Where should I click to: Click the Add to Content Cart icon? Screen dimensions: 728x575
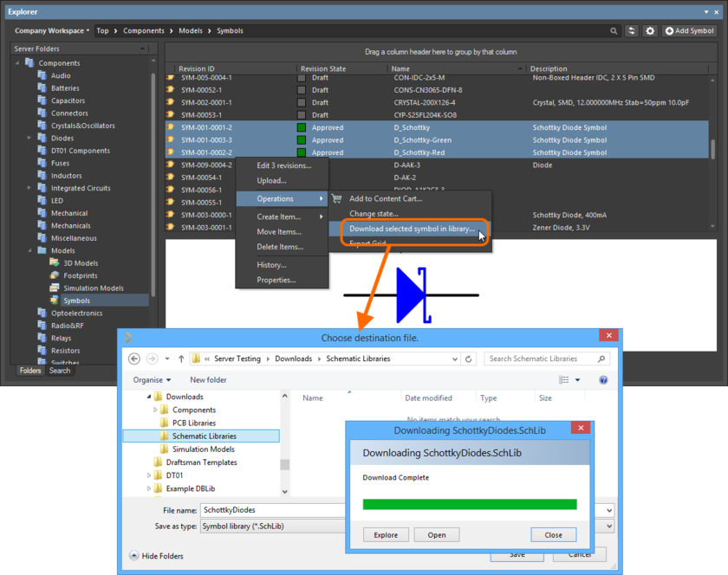(x=337, y=199)
